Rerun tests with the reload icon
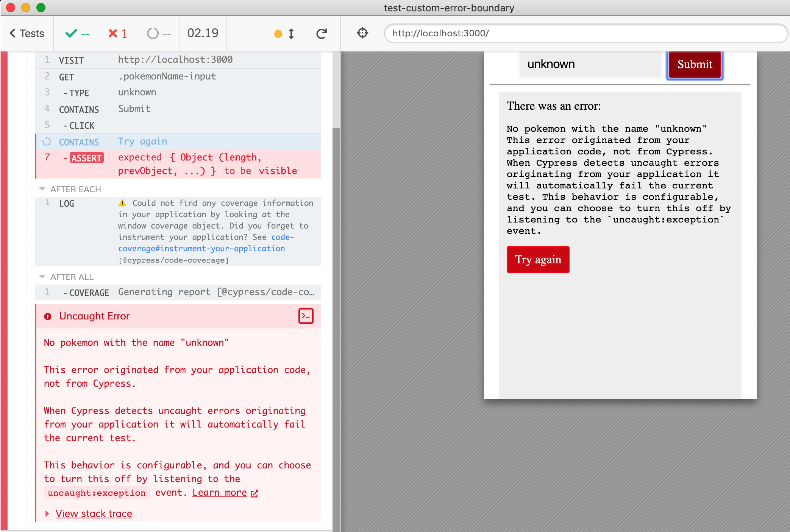790x532 pixels. point(322,34)
